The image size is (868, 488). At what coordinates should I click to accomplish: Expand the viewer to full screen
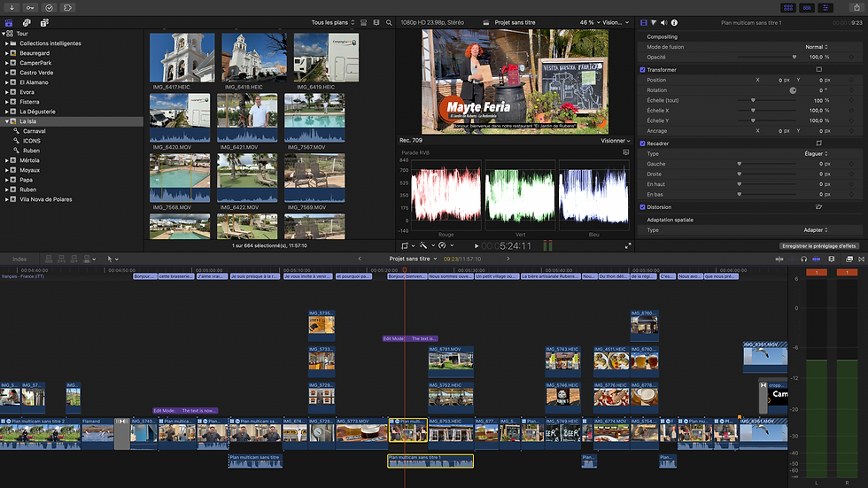coord(628,245)
